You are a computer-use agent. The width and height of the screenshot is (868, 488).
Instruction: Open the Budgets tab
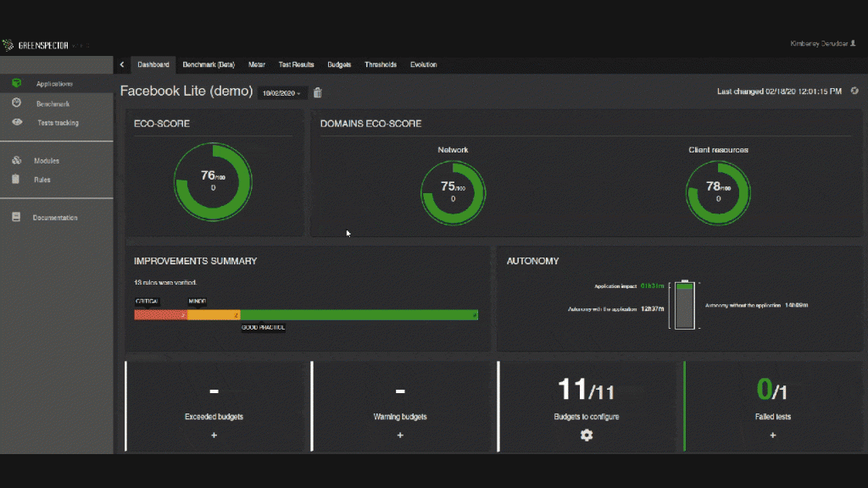[x=339, y=64]
